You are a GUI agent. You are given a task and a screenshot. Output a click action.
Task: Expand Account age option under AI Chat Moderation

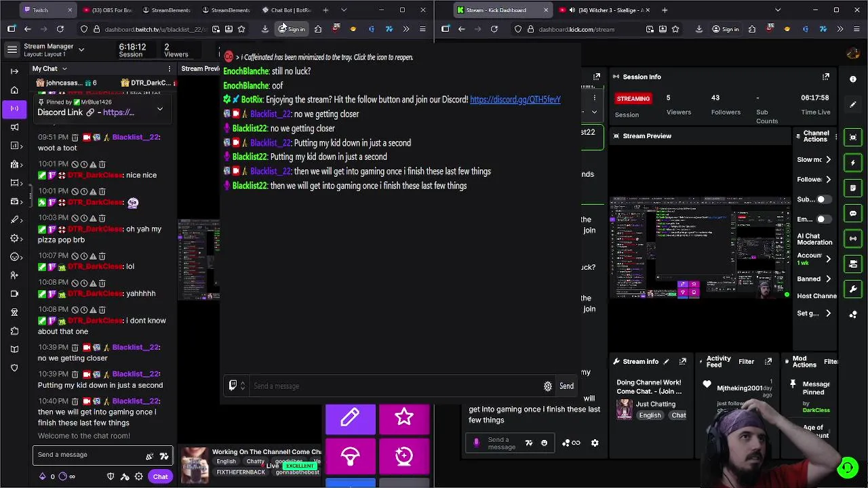[x=828, y=258]
